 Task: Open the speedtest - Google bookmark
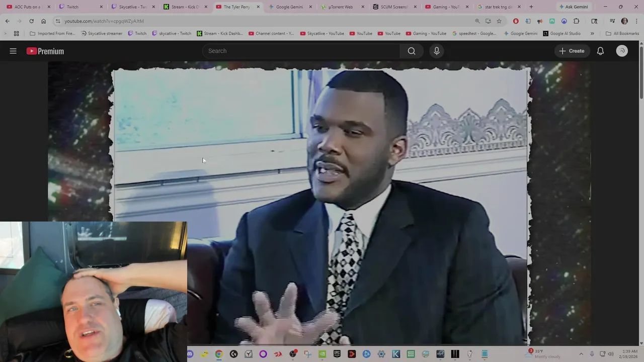point(474,34)
